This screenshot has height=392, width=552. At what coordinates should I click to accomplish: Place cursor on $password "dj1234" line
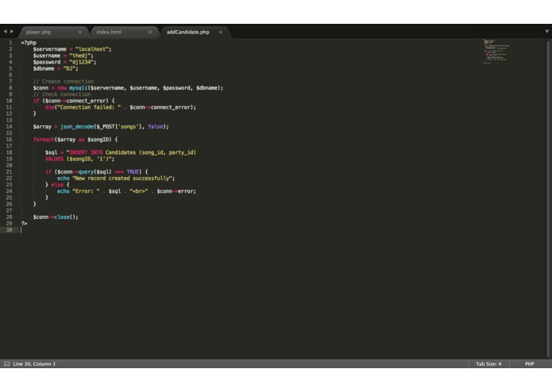click(65, 62)
